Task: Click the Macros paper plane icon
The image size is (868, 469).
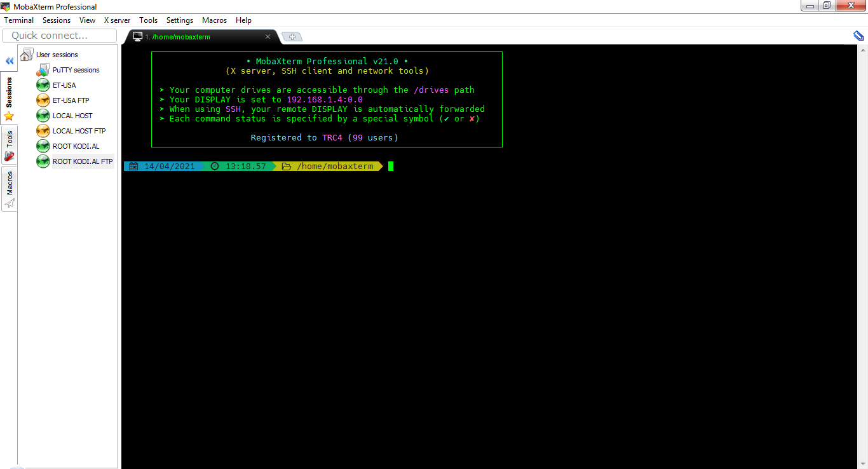Action: [x=9, y=203]
